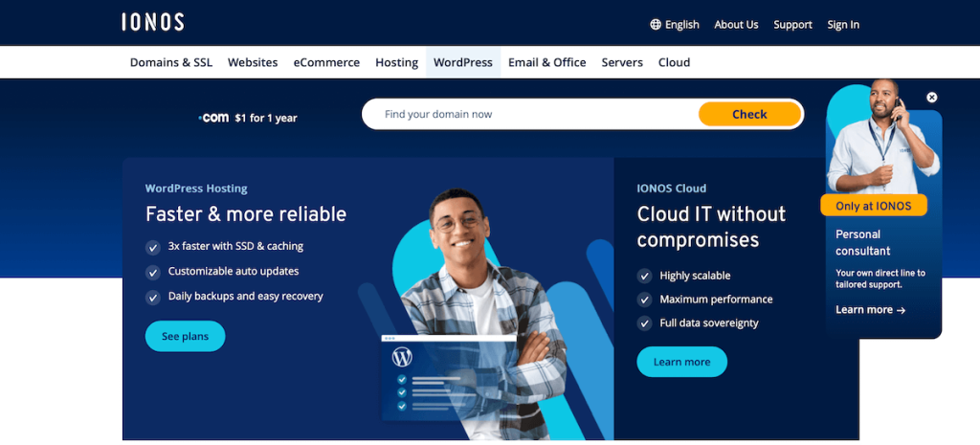Open the Websites menu

pos(253,62)
